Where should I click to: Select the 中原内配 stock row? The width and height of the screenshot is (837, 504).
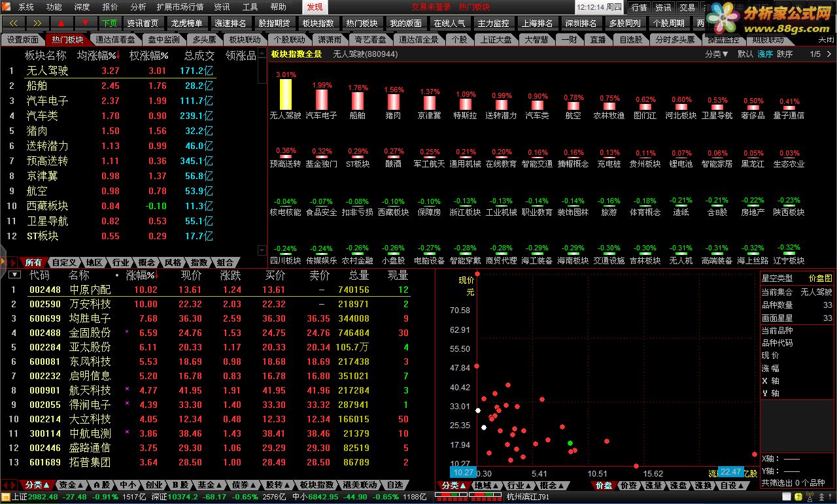tap(209, 290)
